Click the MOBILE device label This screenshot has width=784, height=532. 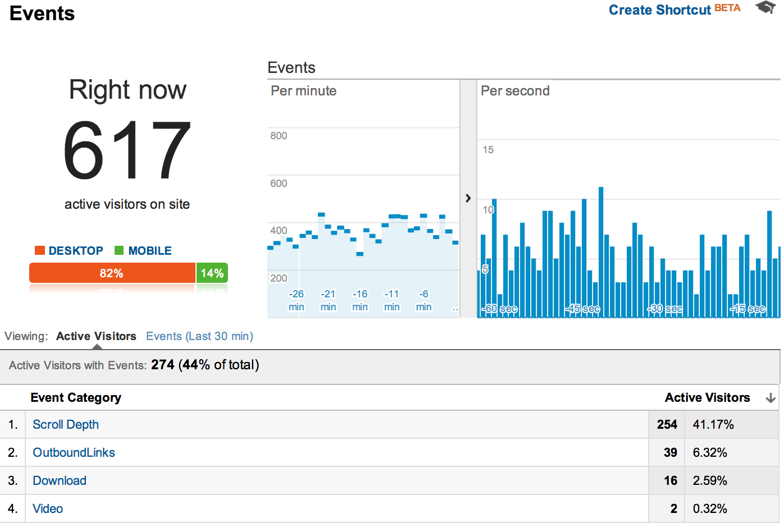[150, 251]
